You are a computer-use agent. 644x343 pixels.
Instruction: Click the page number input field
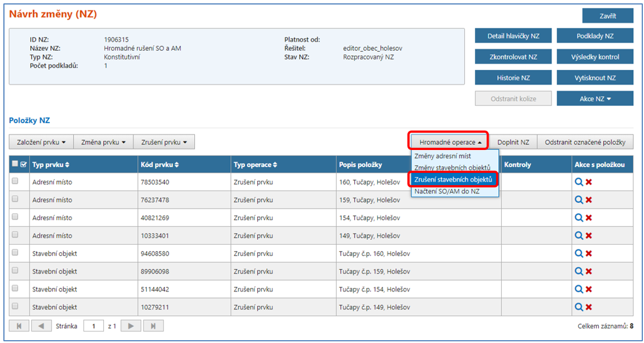click(x=93, y=326)
